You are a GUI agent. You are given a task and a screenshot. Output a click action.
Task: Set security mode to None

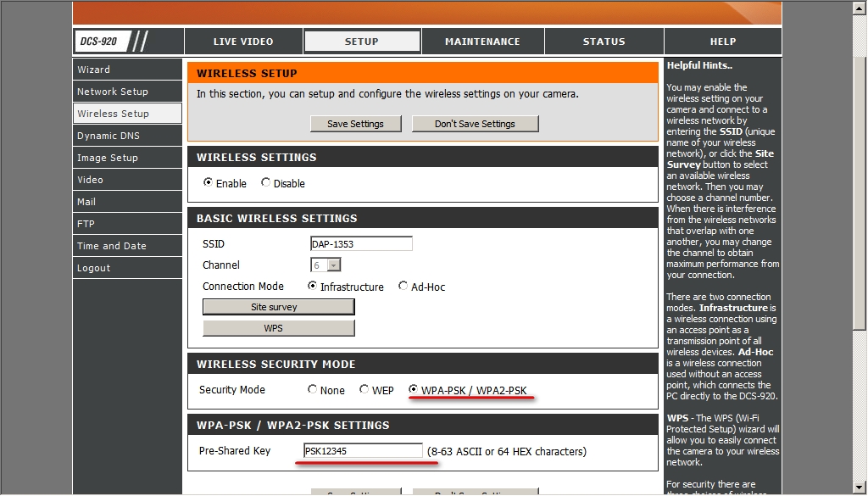coord(313,390)
